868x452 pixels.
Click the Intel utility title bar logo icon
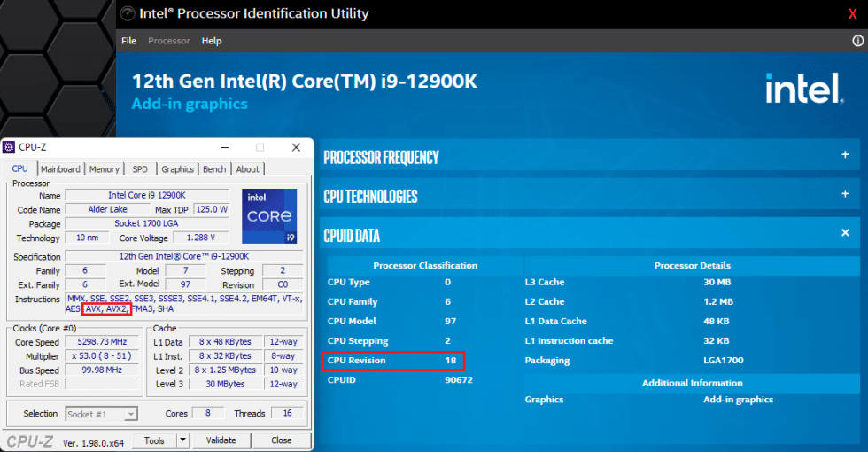click(128, 14)
